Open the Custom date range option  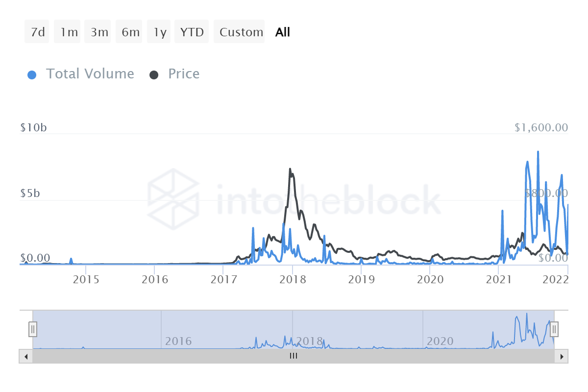241,32
